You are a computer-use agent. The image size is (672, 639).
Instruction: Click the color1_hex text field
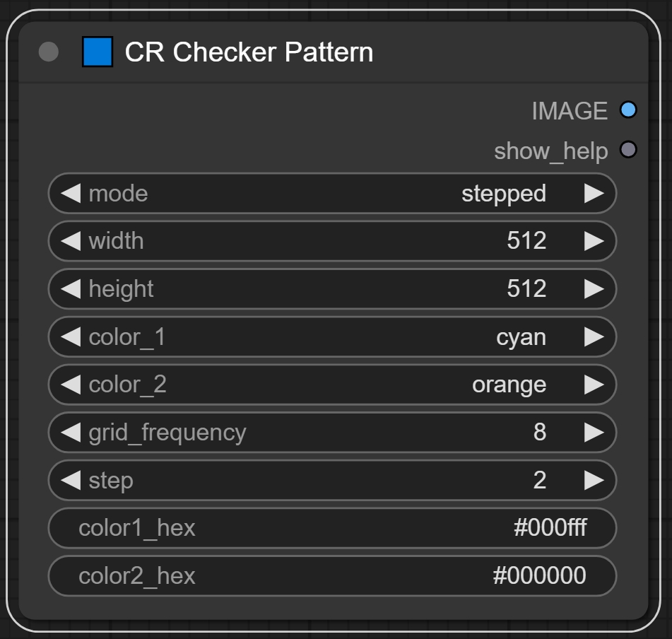332,528
